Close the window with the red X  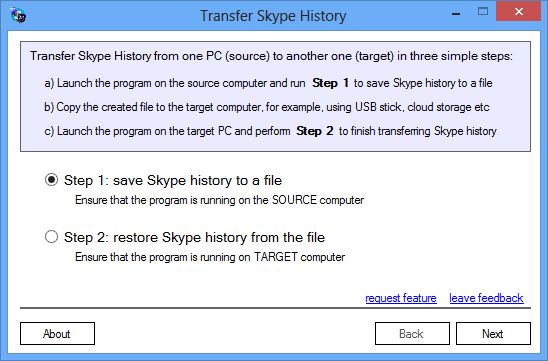(x=519, y=12)
